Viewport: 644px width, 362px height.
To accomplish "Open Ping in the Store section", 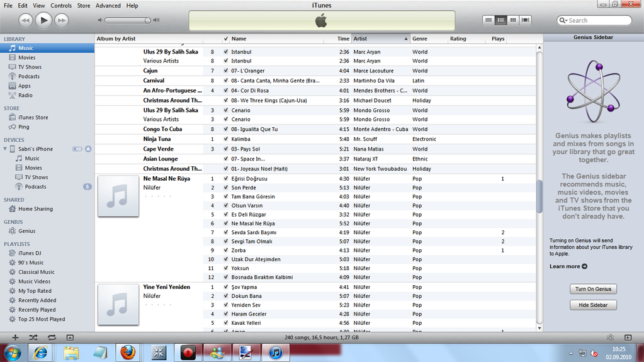I will pos(24,127).
